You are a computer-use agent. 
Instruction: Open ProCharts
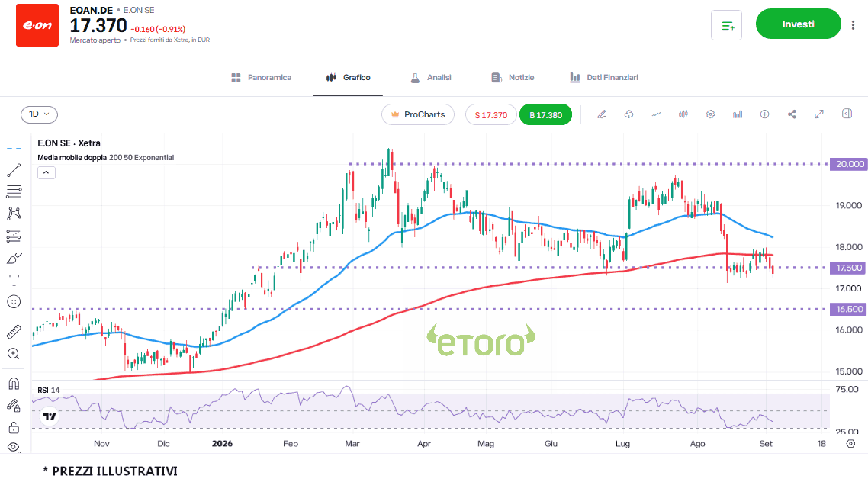(x=418, y=114)
